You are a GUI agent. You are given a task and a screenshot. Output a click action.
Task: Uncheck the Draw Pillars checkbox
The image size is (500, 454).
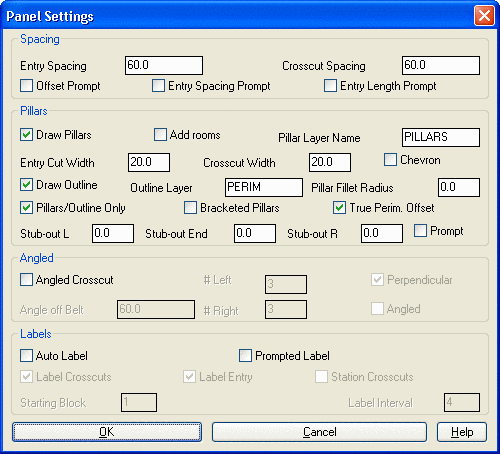tap(26, 135)
